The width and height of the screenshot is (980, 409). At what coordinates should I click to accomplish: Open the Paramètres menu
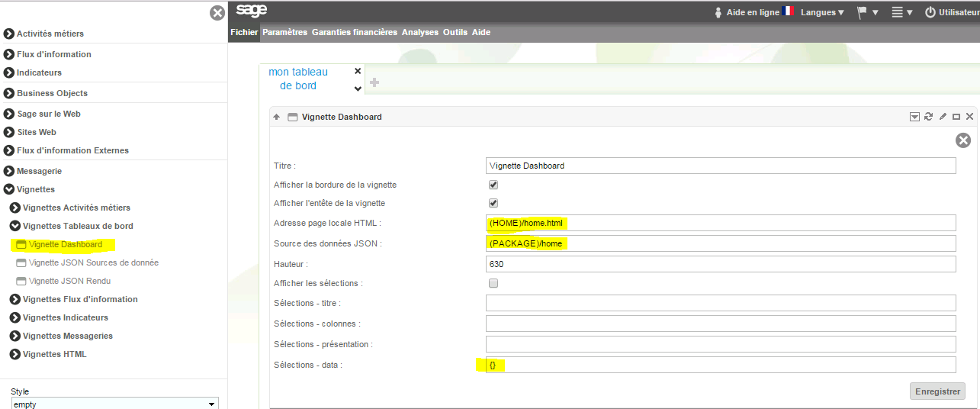click(x=284, y=32)
